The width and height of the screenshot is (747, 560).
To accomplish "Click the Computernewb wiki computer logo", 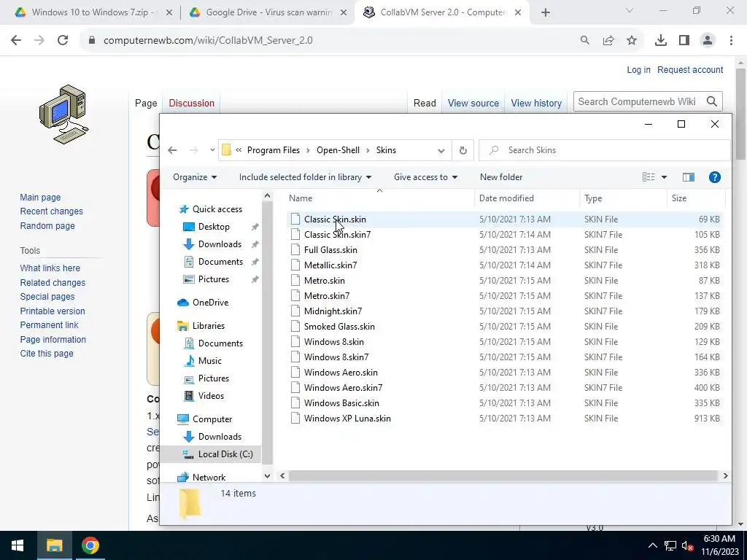I will (x=64, y=114).
